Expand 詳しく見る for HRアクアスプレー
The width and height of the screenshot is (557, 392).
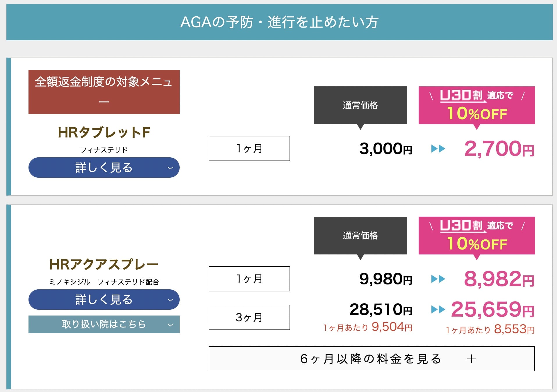(104, 300)
